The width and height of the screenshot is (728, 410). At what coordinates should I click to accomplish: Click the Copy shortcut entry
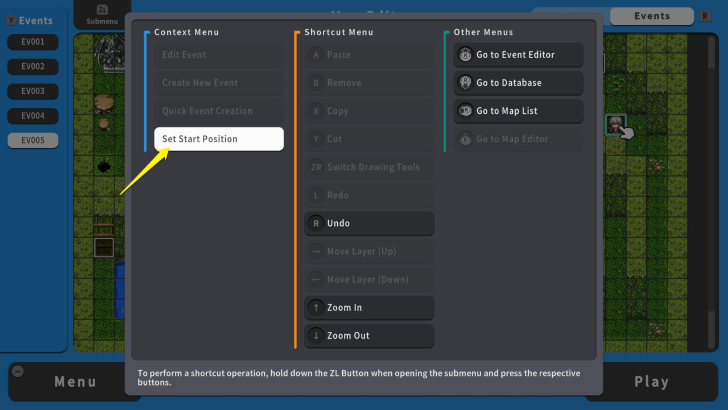[369, 111]
